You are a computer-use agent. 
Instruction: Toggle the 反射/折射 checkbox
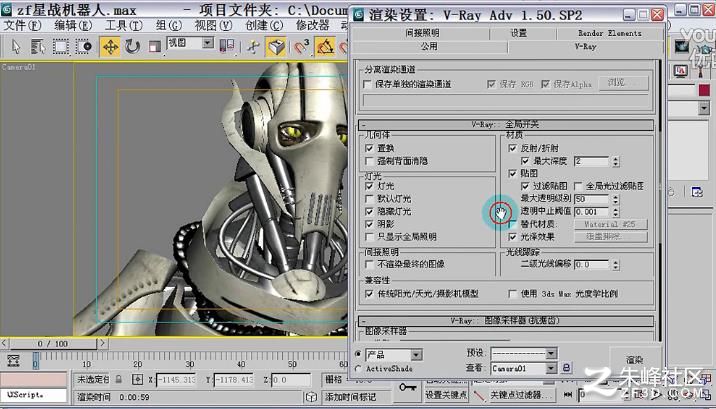512,148
